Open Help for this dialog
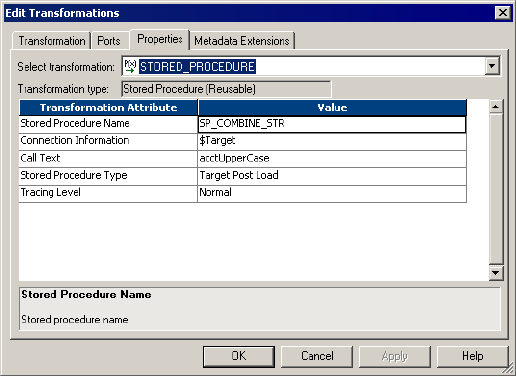 (x=473, y=356)
